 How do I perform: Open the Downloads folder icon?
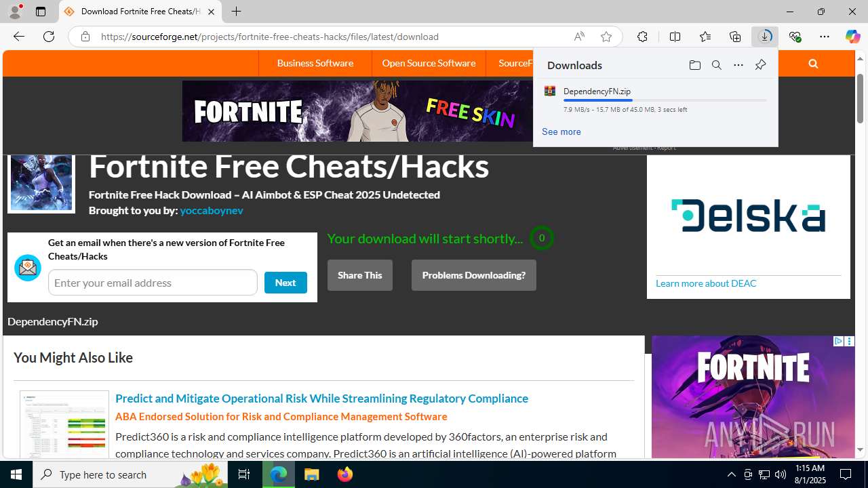(x=694, y=65)
